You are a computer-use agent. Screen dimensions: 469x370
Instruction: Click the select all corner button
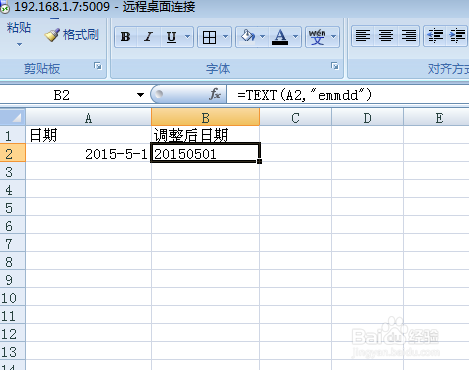coord(13,117)
